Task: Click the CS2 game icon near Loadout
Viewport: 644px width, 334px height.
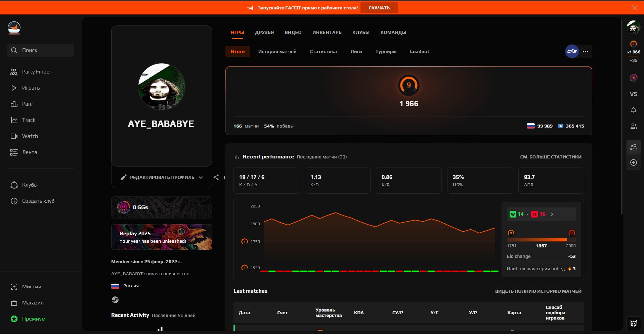Action: pos(572,51)
